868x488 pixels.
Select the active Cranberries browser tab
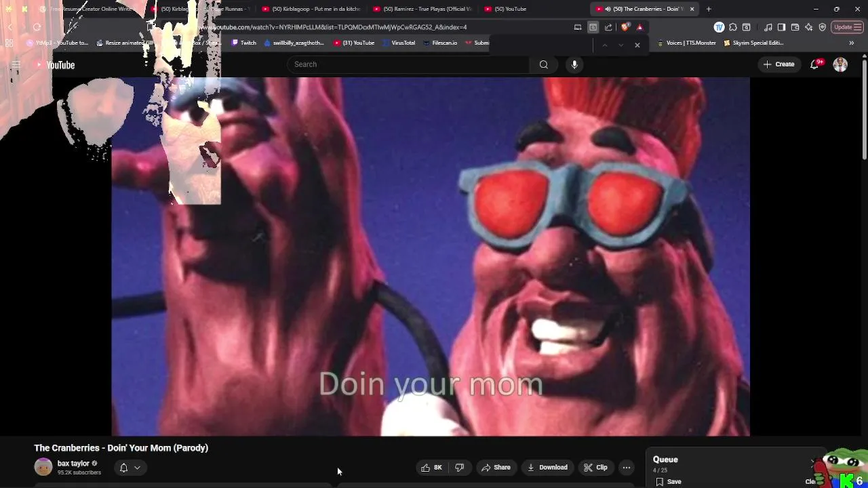click(644, 9)
